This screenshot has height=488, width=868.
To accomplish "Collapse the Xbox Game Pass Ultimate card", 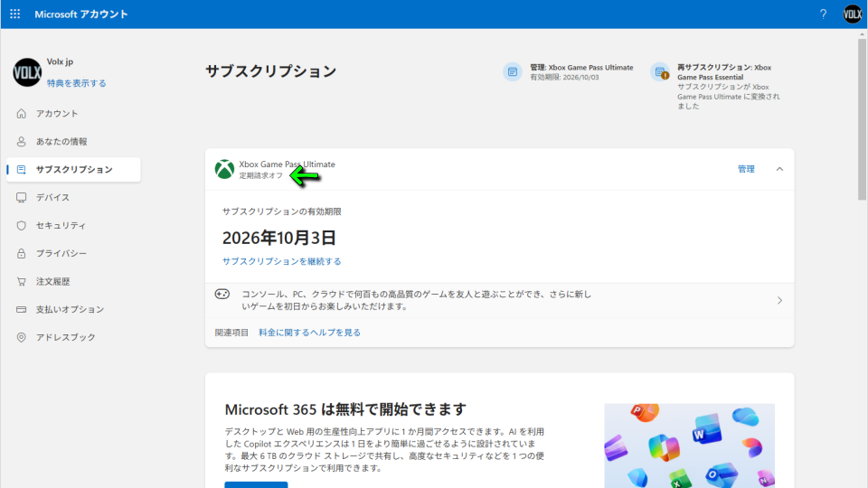I will 779,169.
